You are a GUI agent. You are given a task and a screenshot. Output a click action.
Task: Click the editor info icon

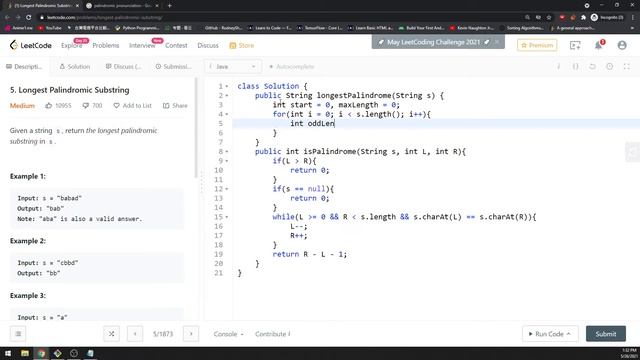(x=558, y=67)
